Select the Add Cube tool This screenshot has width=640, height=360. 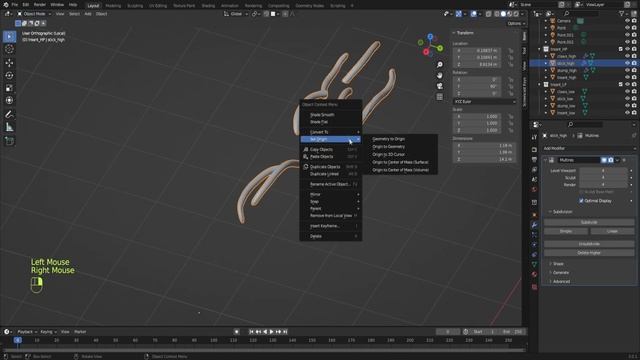pos(9,141)
